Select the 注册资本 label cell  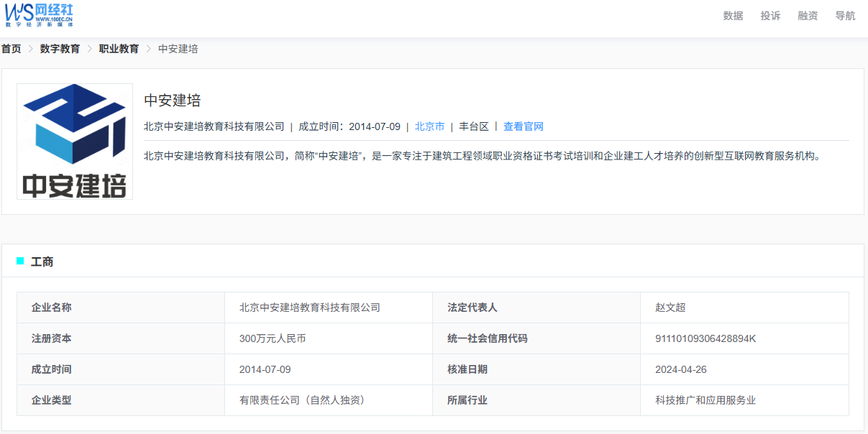(121, 338)
